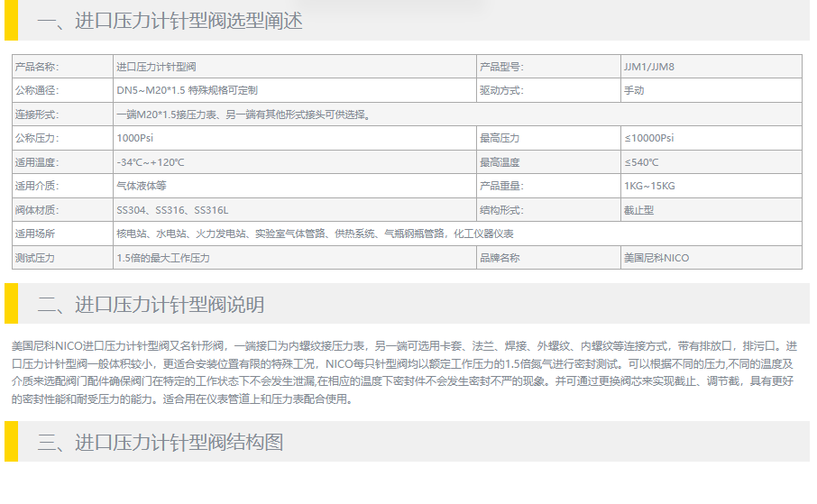The image size is (817, 504).
Task: Click the yellow bar beside the 结构图 heading
Action: pyautogui.click(x=11, y=442)
